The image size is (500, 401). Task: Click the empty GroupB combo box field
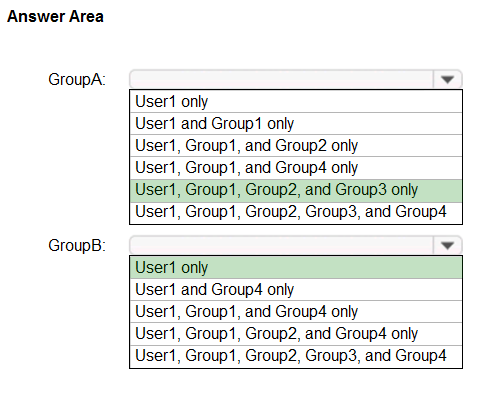[x=281, y=245]
